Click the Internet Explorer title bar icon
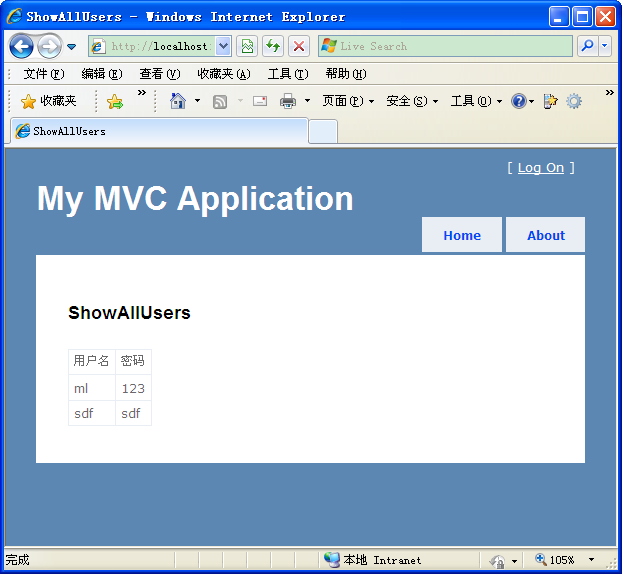 pyautogui.click(x=14, y=16)
